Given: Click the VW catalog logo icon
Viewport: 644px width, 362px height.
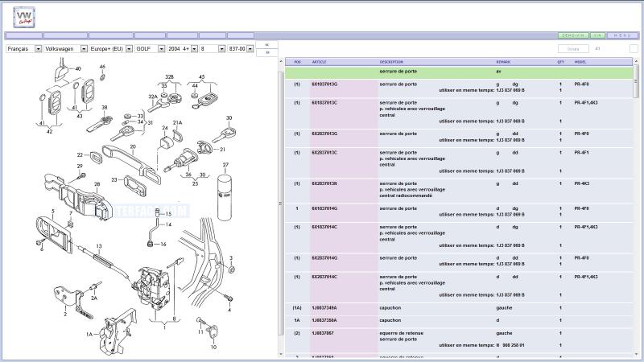Looking at the screenshot, I should click(x=24, y=17).
